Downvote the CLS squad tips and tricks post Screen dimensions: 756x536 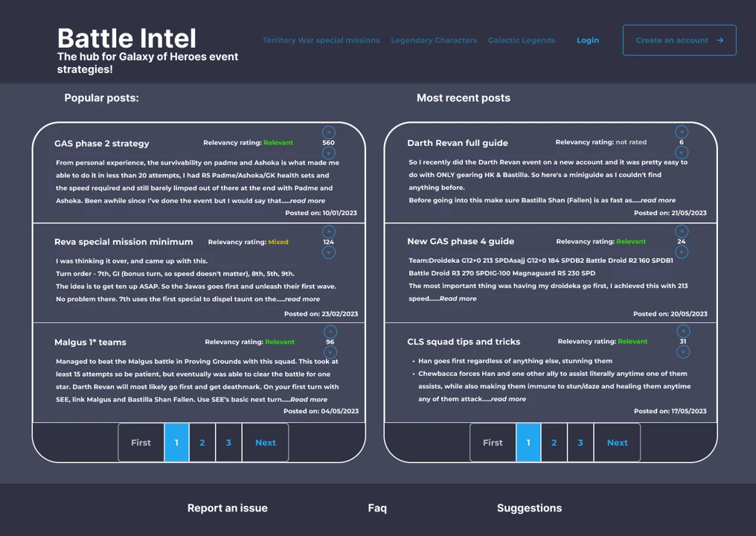[x=682, y=352]
